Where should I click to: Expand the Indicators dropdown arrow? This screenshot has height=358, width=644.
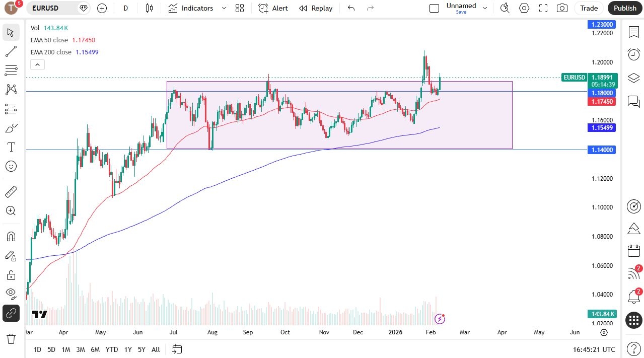point(223,8)
